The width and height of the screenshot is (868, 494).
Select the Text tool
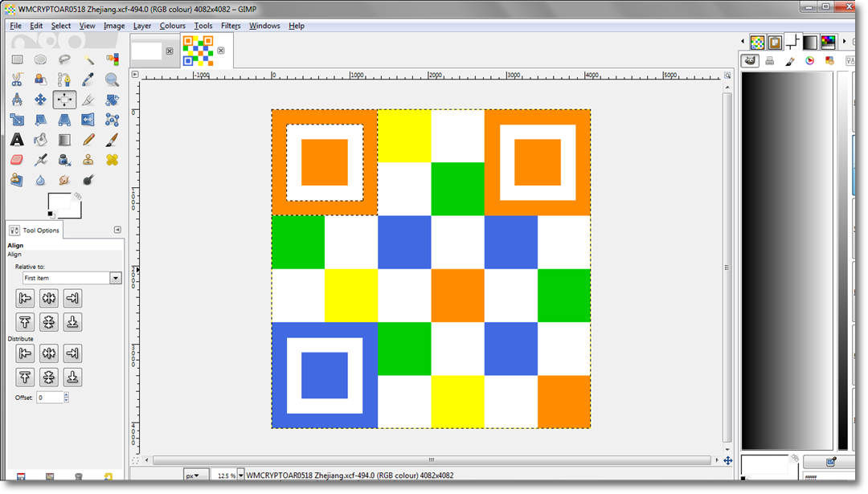[x=17, y=140]
